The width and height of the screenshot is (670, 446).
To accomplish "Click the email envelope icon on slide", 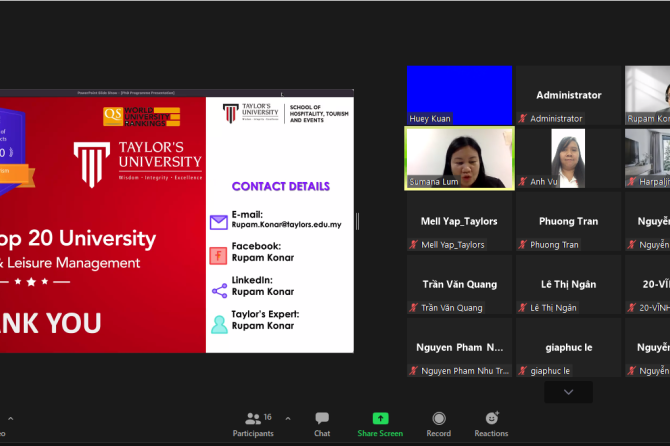I will pos(219,223).
